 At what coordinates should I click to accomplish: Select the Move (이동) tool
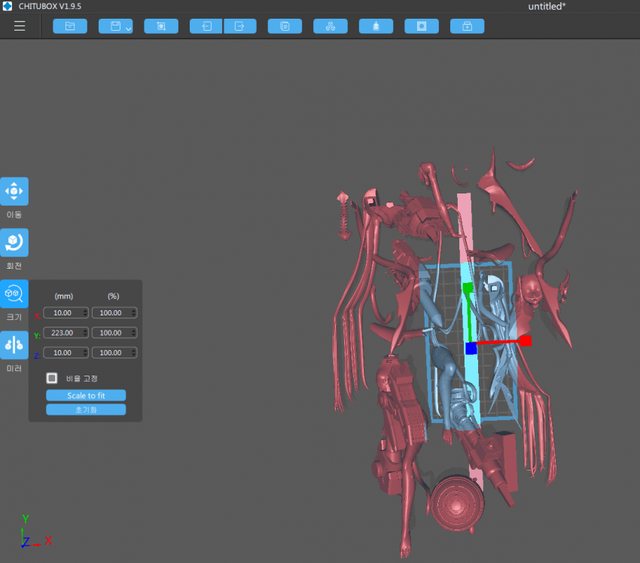pyautogui.click(x=14, y=191)
